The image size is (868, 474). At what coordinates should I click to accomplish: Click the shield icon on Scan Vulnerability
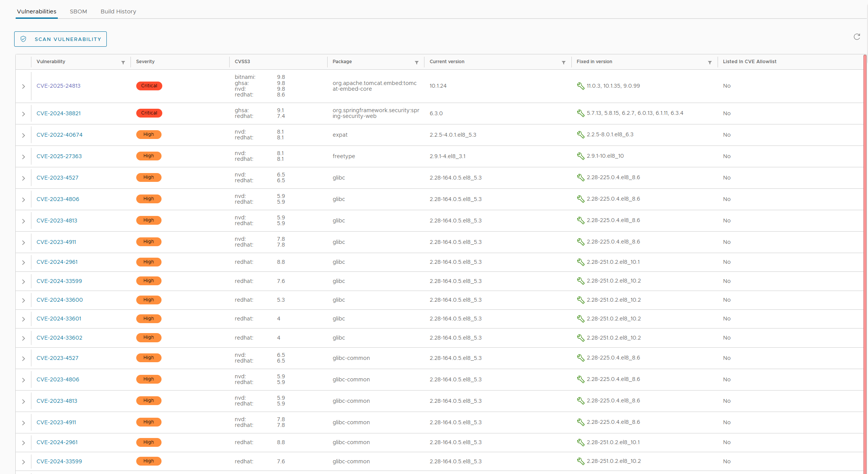[23, 39]
